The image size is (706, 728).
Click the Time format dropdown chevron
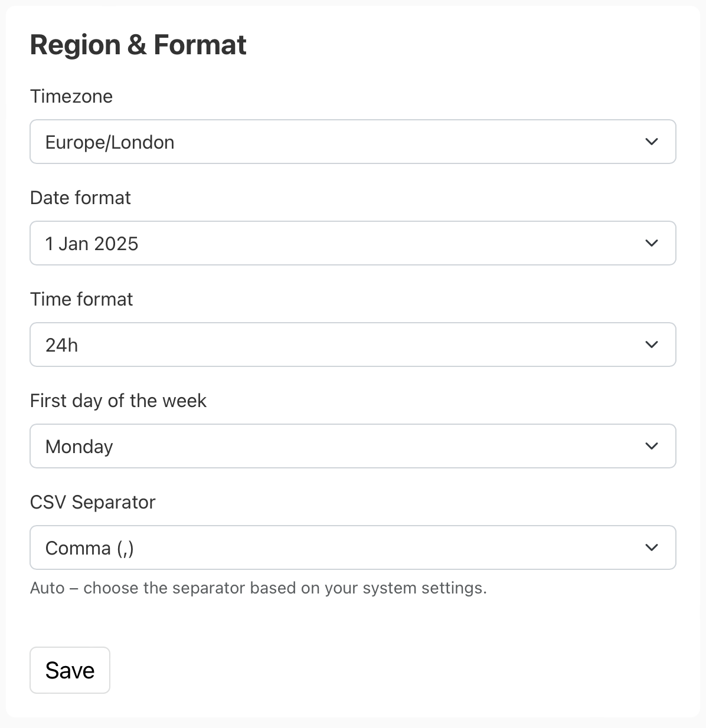(x=652, y=345)
